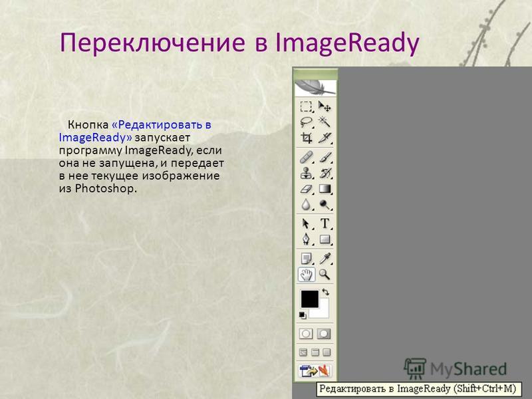Switch to Full Screen with menu bar
This screenshot has height=399, width=532.
click(x=315, y=352)
